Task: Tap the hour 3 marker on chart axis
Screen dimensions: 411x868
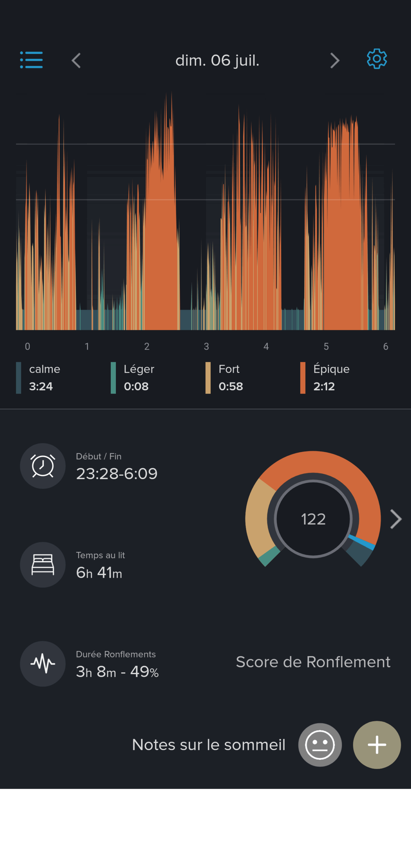Action: coord(206,346)
